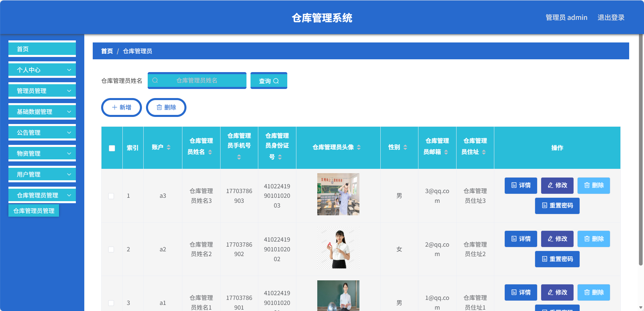
Task: Click the 17703786903 phone cell
Action: pyautogui.click(x=239, y=196)
